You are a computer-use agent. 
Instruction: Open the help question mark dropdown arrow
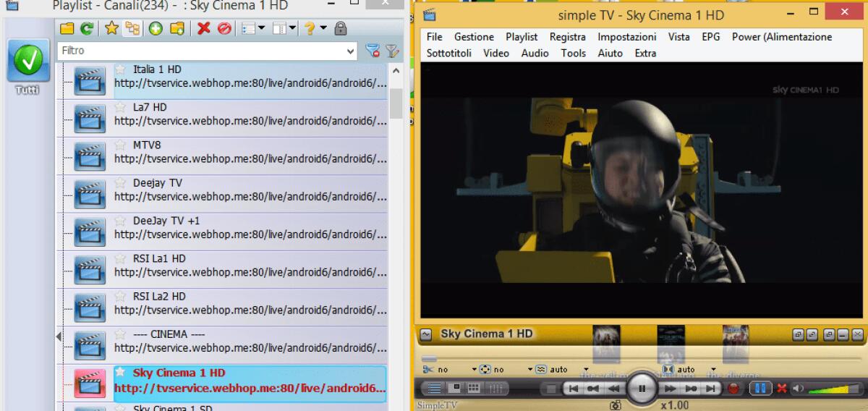323,28
